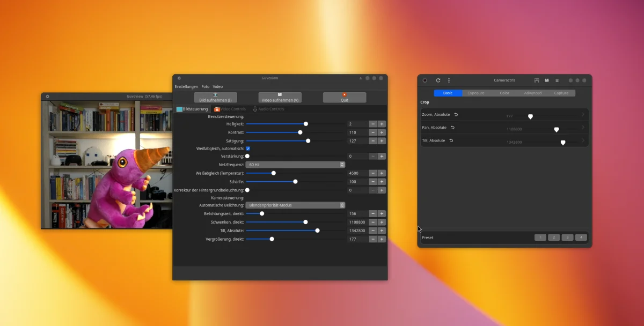Open the Automatische Belichtung dropdown
Screen dimensions: 644x326
(x=295, y=205)
